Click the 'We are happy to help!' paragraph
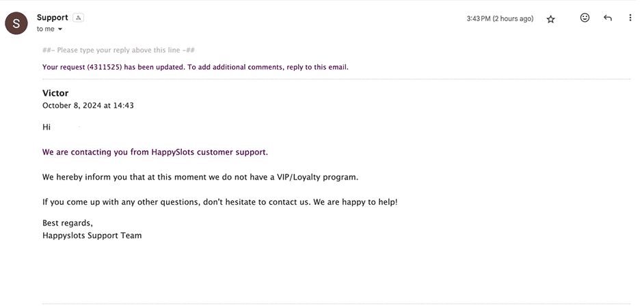 click(219, 203)
